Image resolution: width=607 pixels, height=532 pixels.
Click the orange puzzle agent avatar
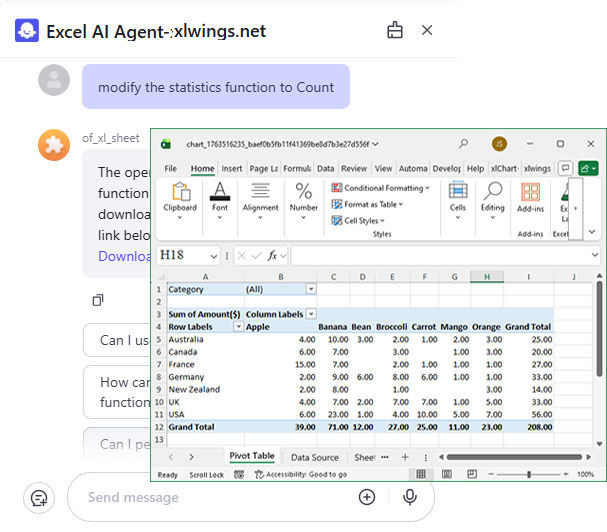pyautogui.click(x=54, y=145)
